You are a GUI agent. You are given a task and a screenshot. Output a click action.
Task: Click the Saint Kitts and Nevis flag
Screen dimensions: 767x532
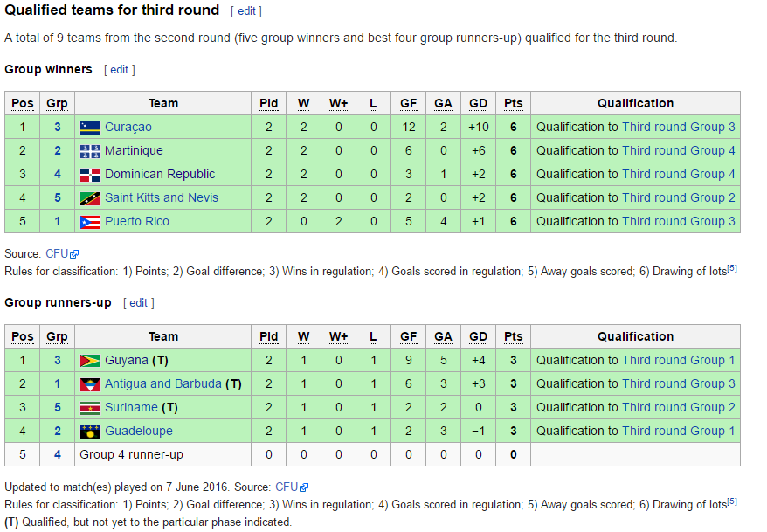(x=90, y=198)
